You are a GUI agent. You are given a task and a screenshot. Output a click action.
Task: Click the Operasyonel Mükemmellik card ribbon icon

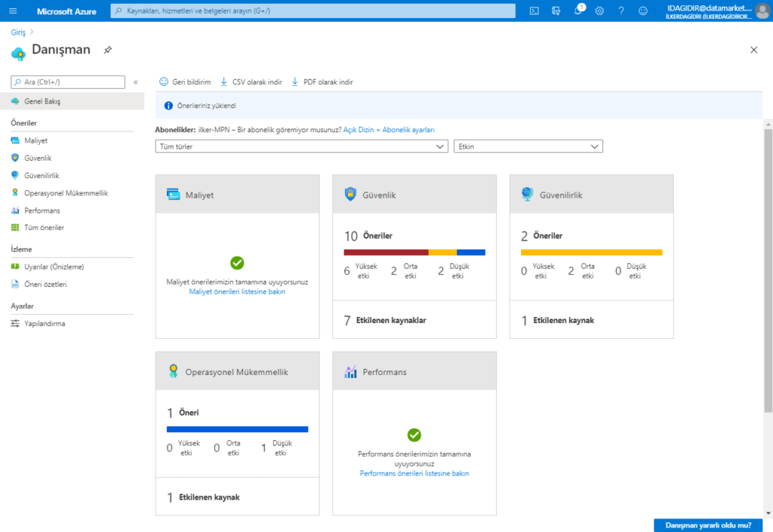pyautogui.click(x=173, y=371)
